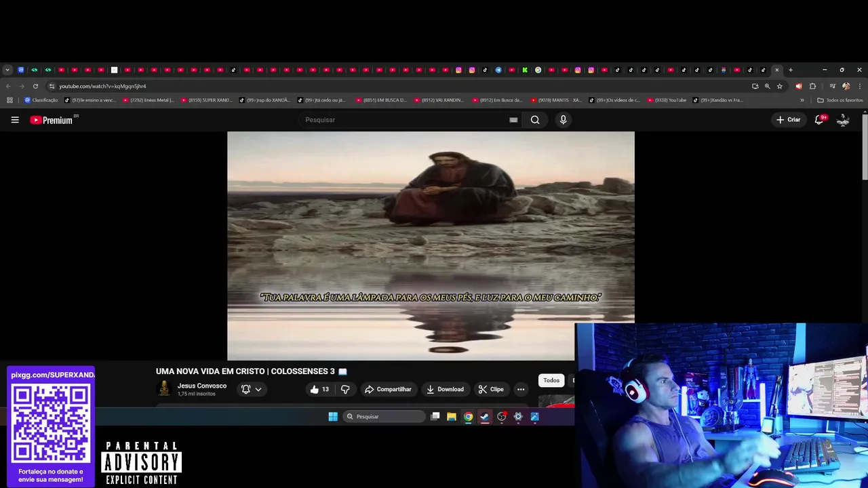The width and height of the screenshot is (868, 488).
Task: Go forward in Chrome history
Action: [x=22, y=86]
